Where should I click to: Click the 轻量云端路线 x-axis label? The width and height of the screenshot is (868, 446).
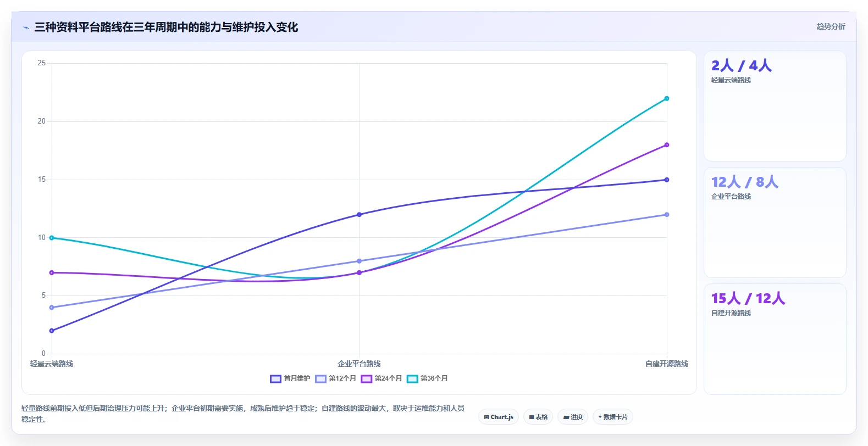[x=52, y=364]
